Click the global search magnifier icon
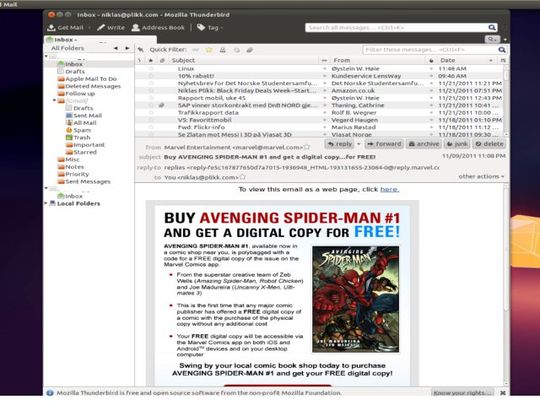 (x=492, y=28)
